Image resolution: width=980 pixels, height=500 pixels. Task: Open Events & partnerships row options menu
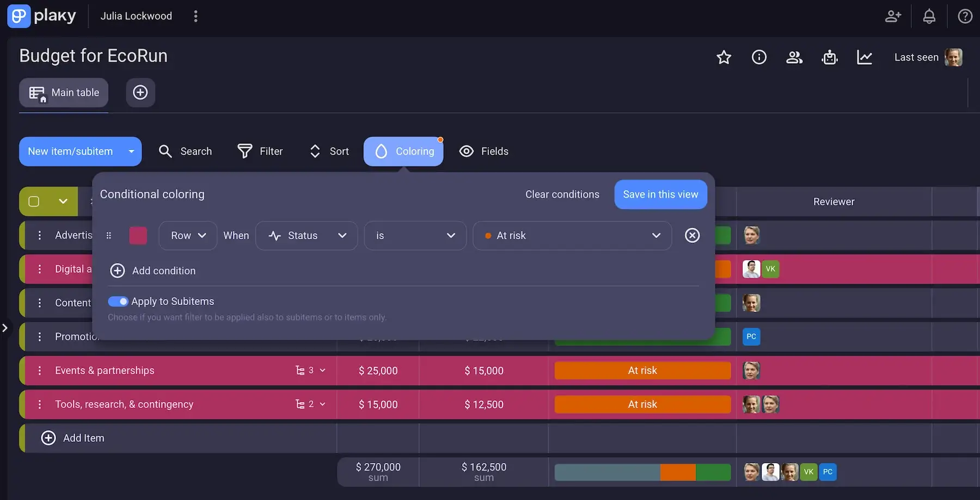(40, 370)
